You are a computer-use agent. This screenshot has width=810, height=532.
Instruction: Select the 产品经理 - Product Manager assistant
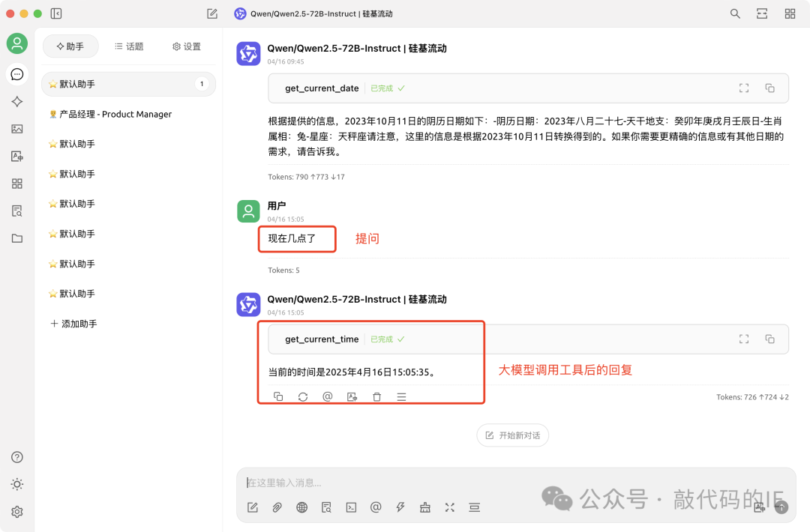[128, 114]
